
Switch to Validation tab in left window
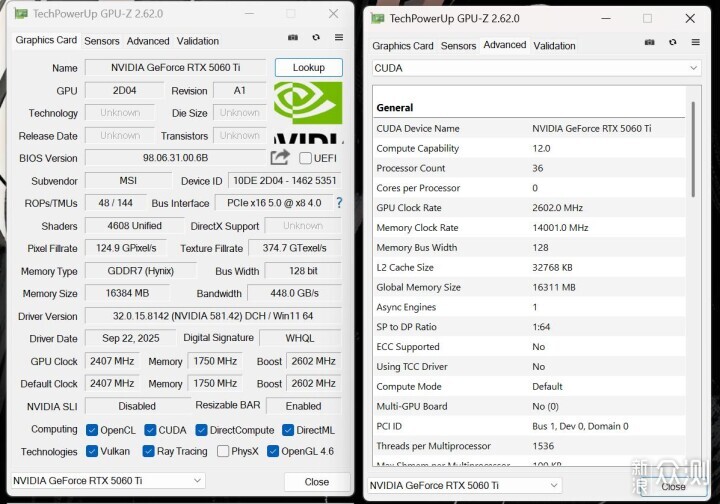click(x=197, y=41)
